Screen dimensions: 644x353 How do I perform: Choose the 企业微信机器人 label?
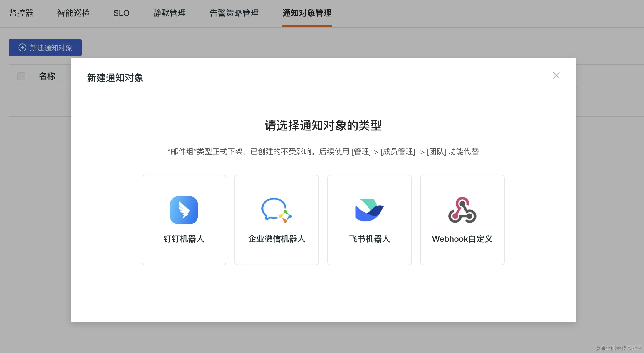(276, 239)
